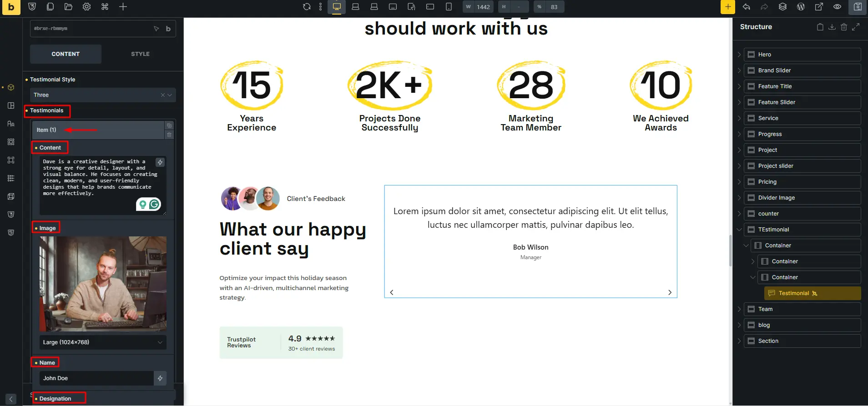Click the Trustpilot Reviews card
868x406 pixels.
click(x=281, y=343)
